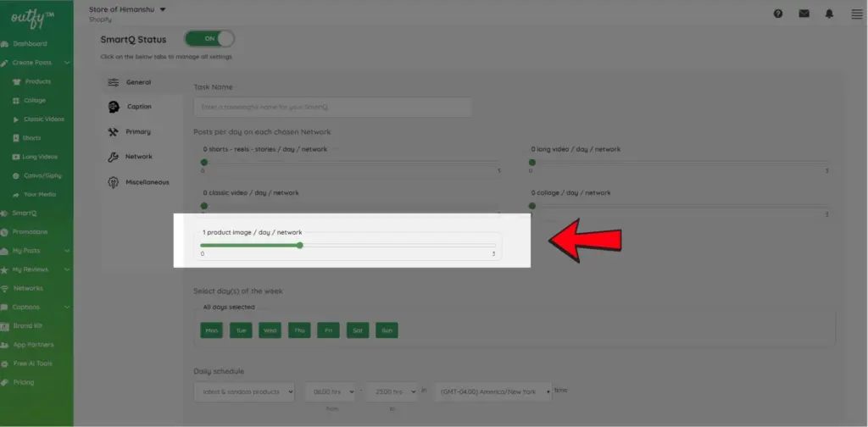
Task: Open the mail envelope icon
Action: pyautogui.click(x=804, y=14)
